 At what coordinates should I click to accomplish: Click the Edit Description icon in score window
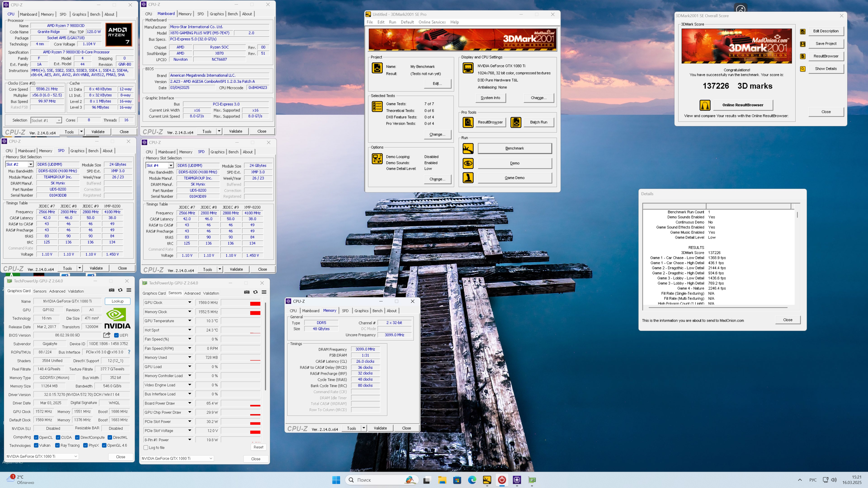click(803, 31)
